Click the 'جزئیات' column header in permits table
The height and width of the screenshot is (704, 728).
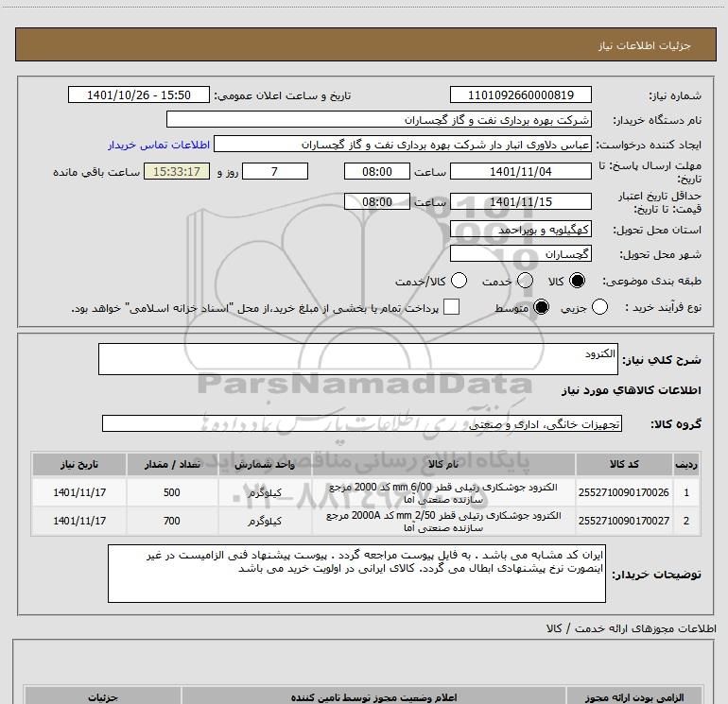pyautogui.click(x=103, y=696)
